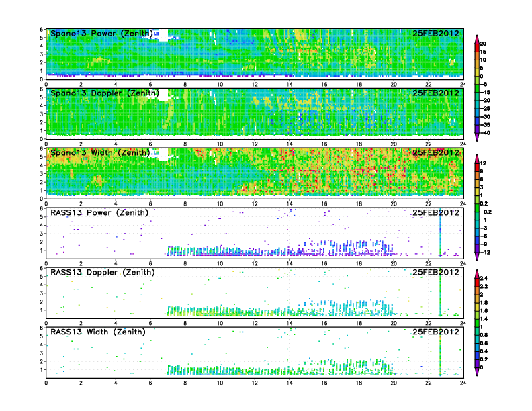Click the 'Spano13 Doppler (Zenith)' panel title
The width and height of the screenshot is (532, 411).
pos(105,93)
